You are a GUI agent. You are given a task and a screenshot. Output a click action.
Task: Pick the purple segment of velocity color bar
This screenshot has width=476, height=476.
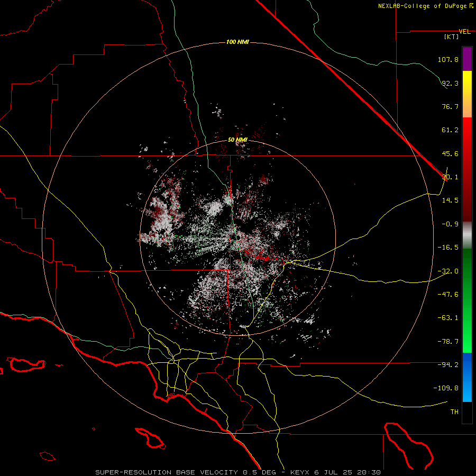click(x=467, y=59)
